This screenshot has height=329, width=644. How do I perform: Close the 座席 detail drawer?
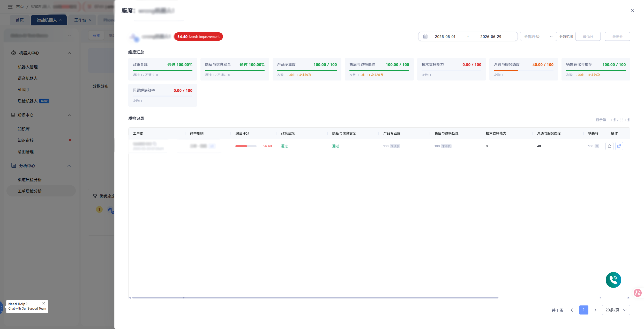(633, 11)
